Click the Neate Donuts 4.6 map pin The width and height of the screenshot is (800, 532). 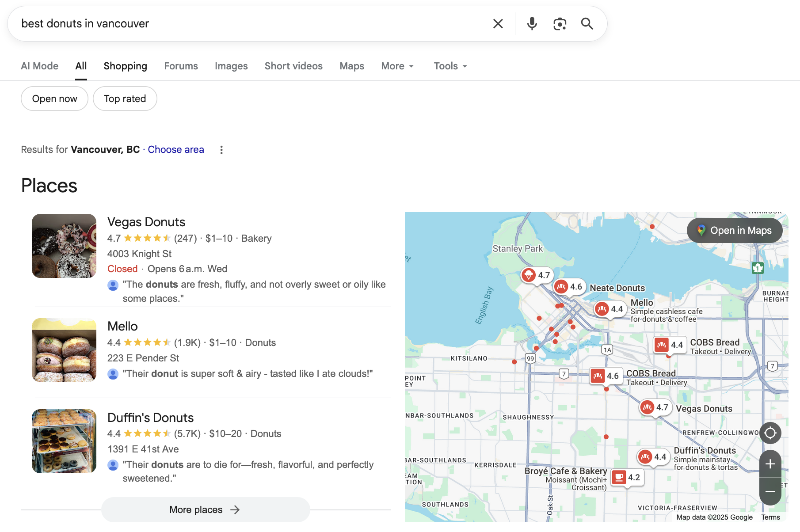point(570,287)
